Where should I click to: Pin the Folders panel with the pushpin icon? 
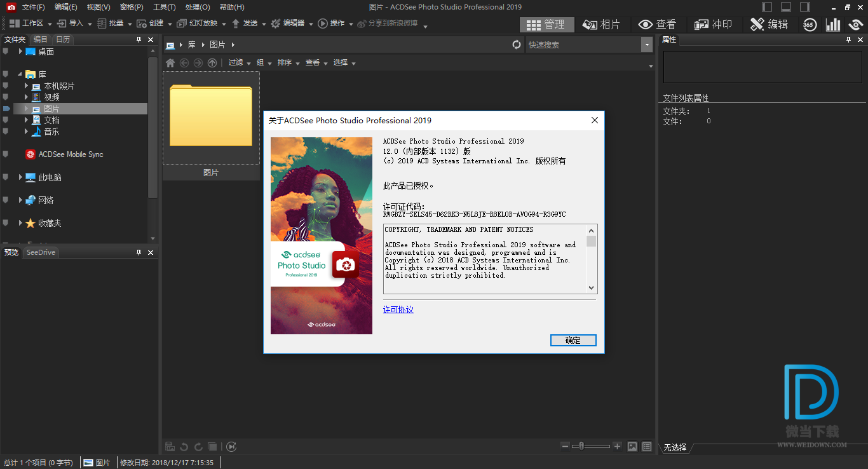tap(139, 39)
